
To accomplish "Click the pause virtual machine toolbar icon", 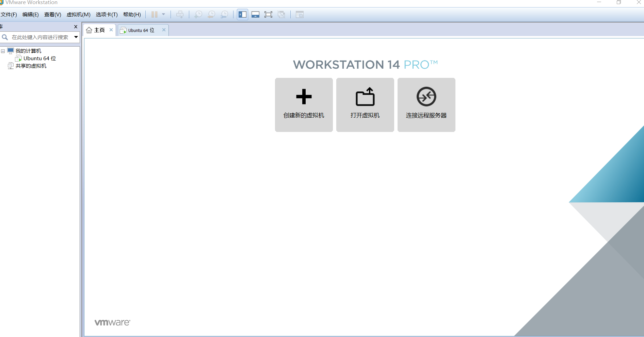I will [154, 15].
